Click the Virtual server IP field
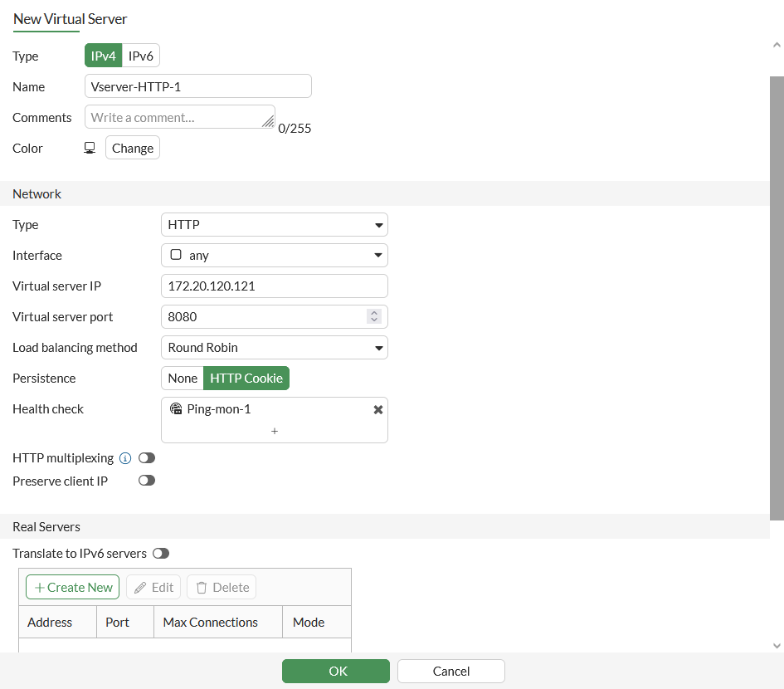The image size is (784, 689). [x=274, y=286]
